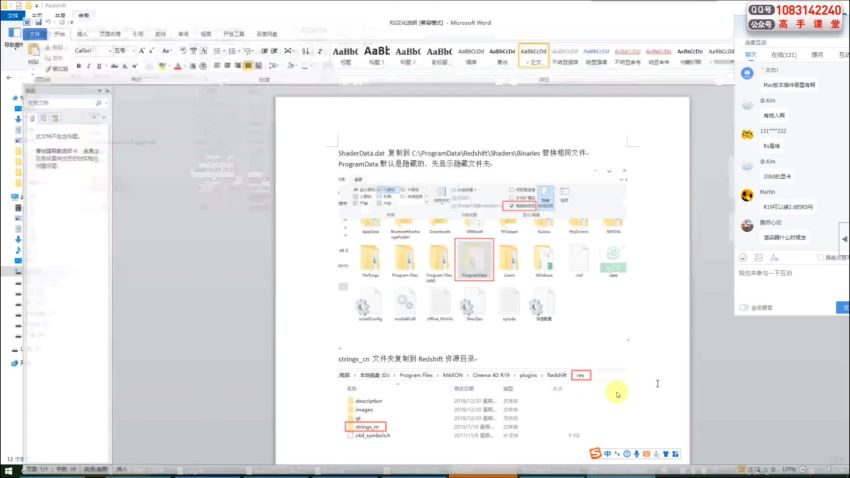Grow the font size

(141, 50)
